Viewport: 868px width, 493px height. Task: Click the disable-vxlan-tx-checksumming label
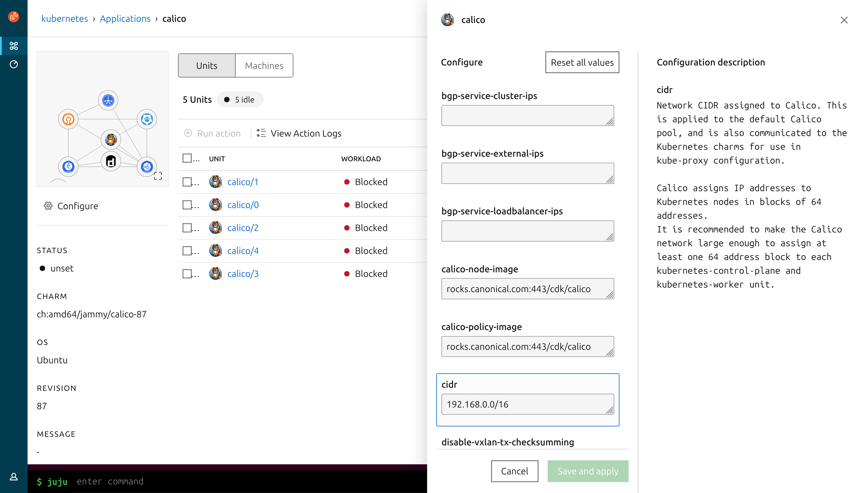coord(508,442)
